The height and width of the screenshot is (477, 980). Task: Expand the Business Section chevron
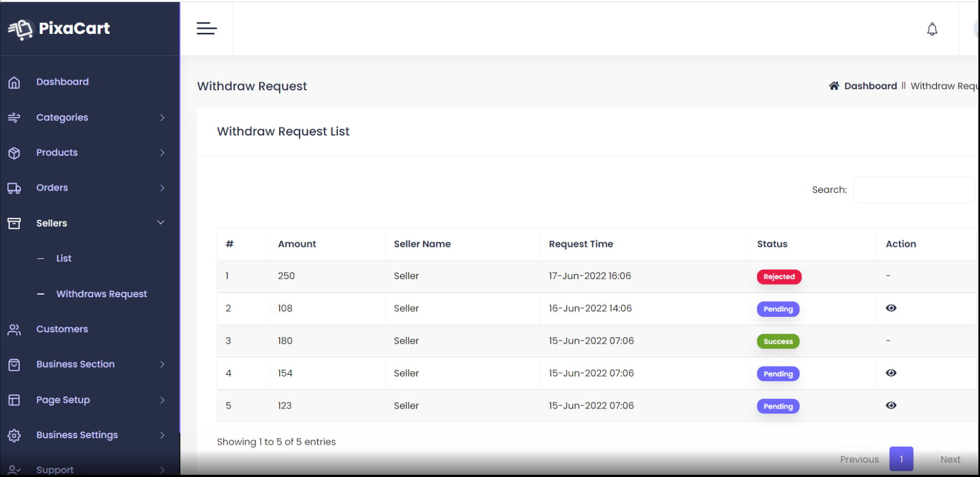click(162, 364)
